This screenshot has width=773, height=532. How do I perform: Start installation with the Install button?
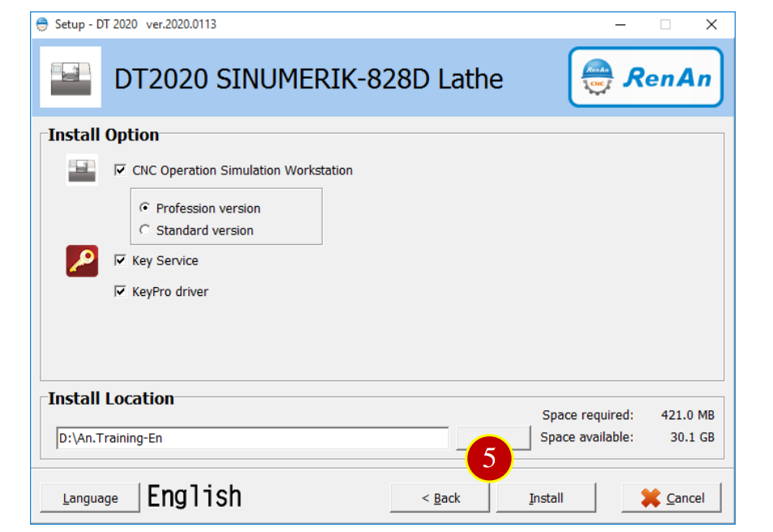pos(546,498)
